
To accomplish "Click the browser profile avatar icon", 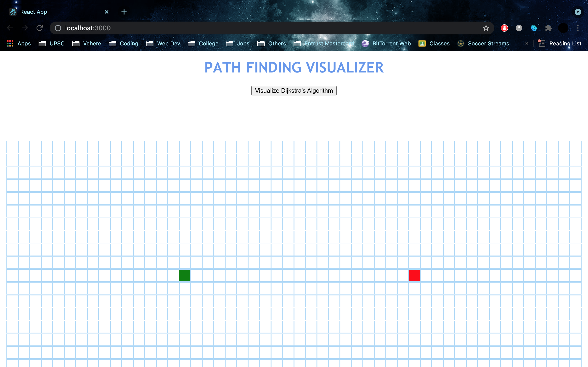I will click(563, 28).
